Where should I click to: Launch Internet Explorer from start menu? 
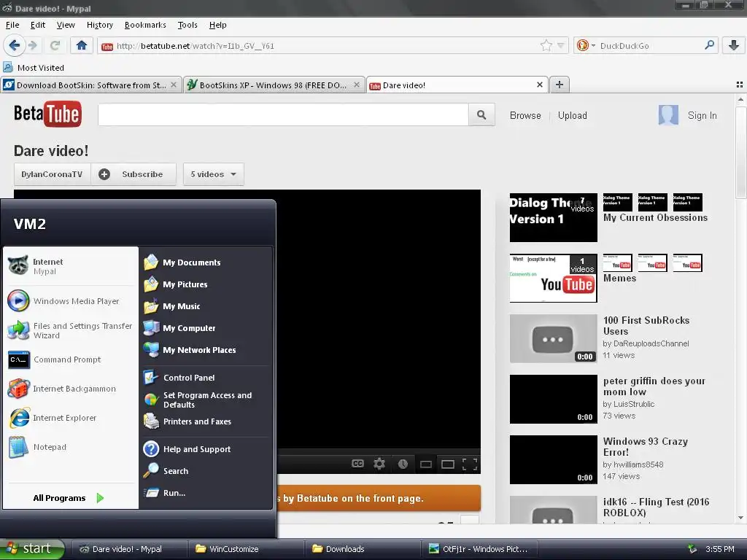click(71, 418)
